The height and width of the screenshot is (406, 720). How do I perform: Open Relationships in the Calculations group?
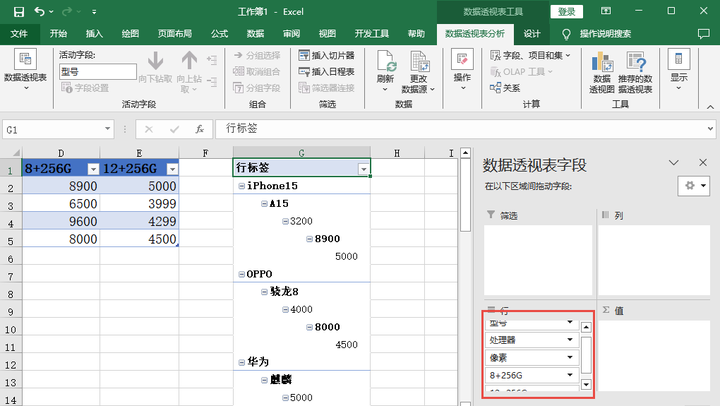pos(505,88)
